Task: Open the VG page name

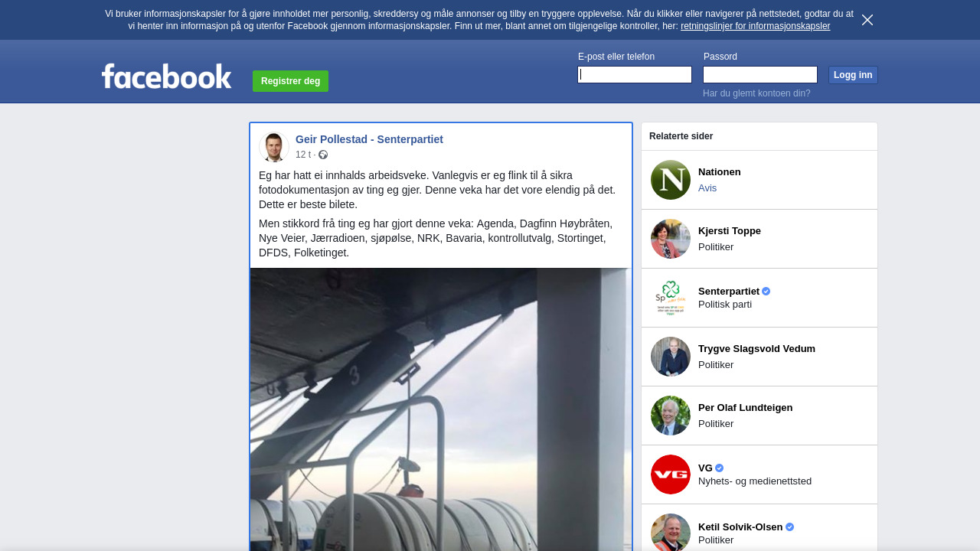Action: (705, 468)
